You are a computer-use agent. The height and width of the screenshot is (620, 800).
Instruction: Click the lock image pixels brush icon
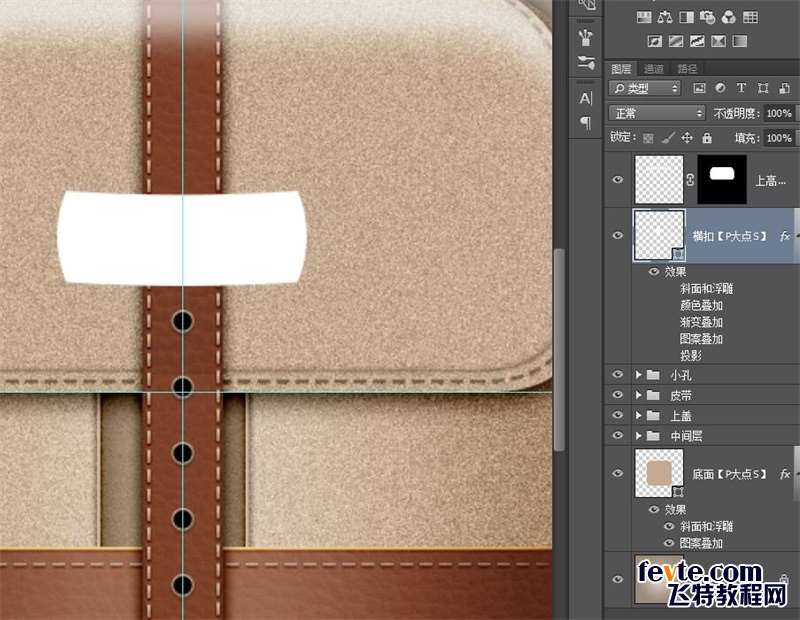pos(668,138)
